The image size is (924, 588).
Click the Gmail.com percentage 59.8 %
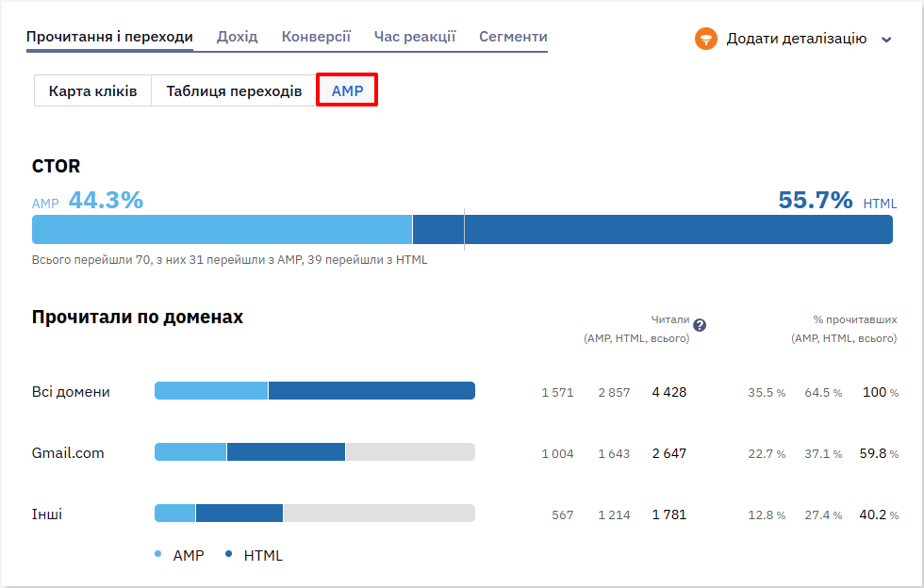click(x=879, y=453)
